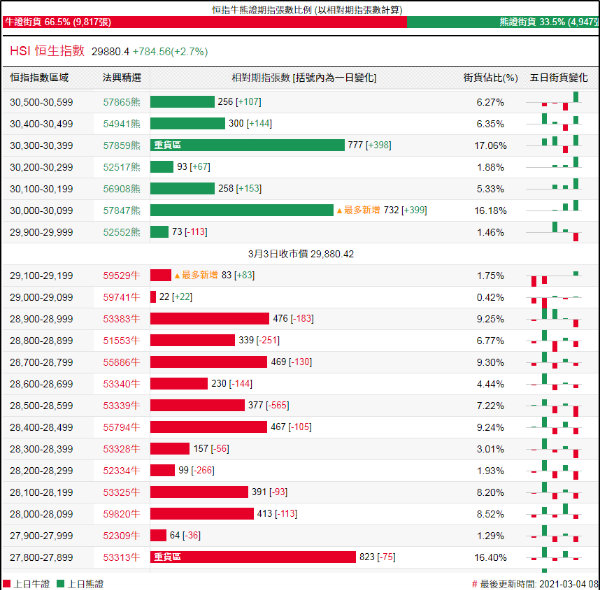
Task: Click the five-day sparkline for 28,500-28,599
Action: tap(554, 407)
